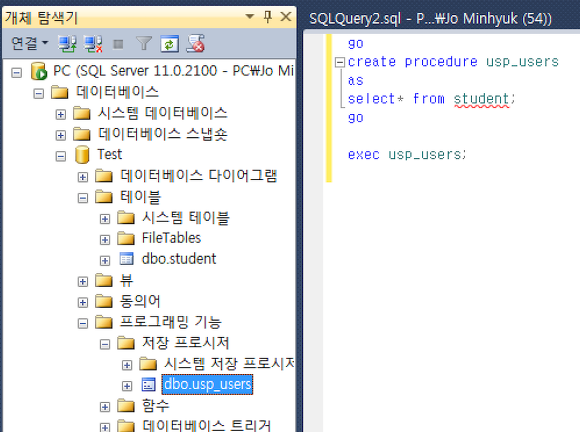Select the 데이터베이스 tree item
580x432 pixels.
point(117,92)
